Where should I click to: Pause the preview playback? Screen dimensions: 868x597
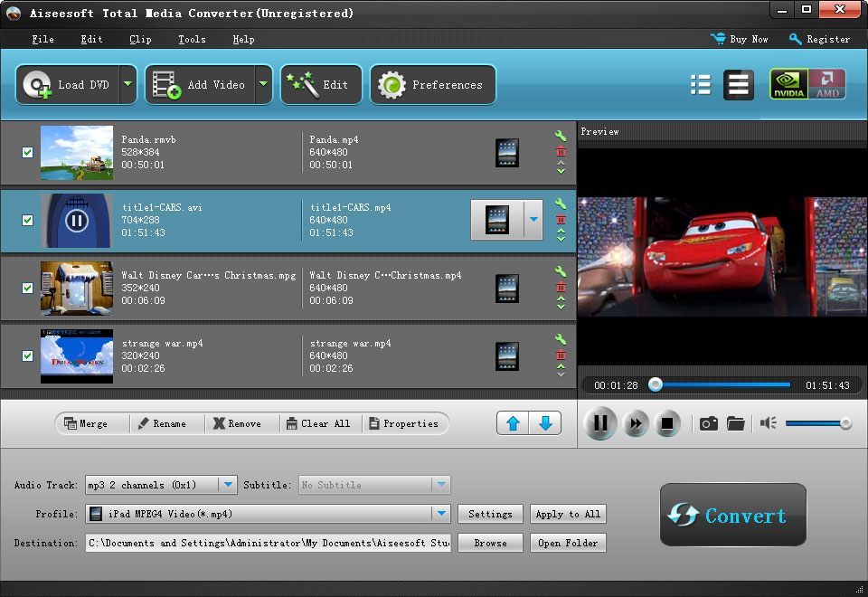600,422
